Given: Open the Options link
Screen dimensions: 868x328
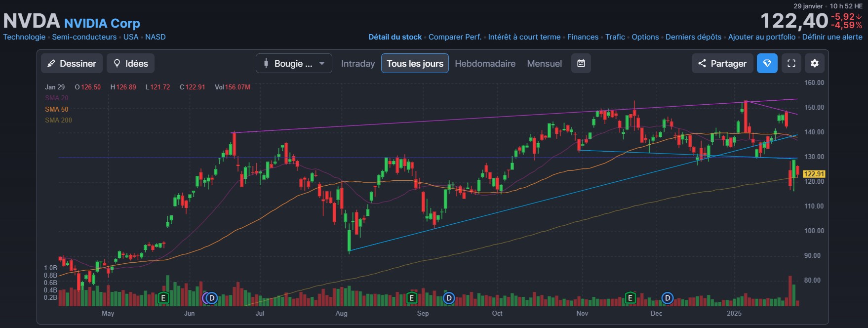Looking at the screenshot, I should 645,37.
